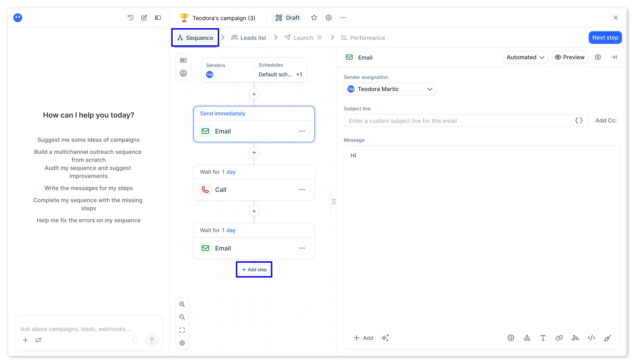Zoom in on sequence canvas

pos(182,304)
